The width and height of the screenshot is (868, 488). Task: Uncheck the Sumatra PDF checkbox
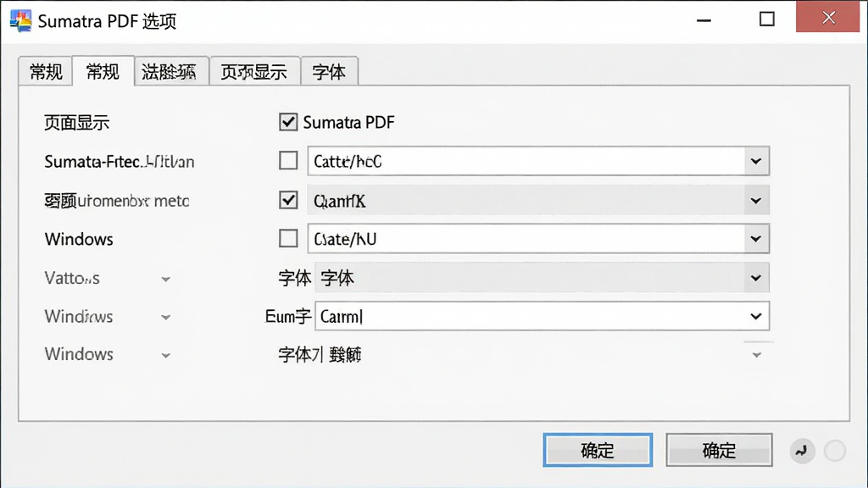pos(288,122)
